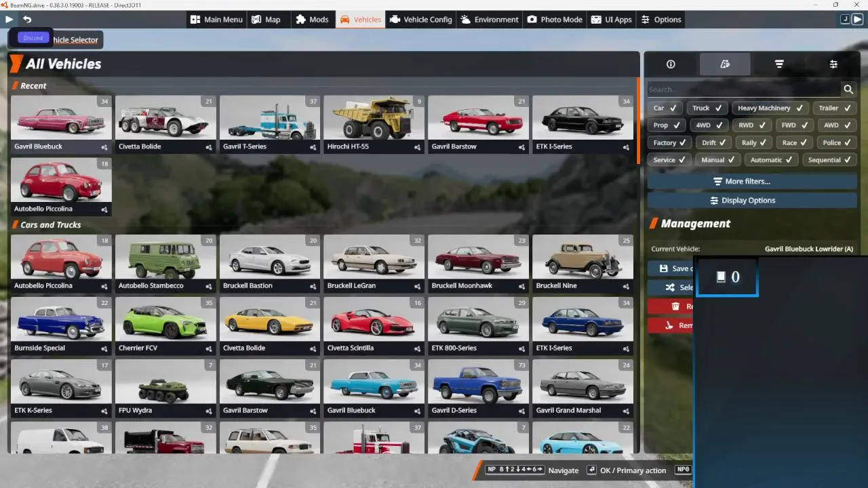Screen dimensions: 868x488
Task: Select the Civetta Bolide in Recent
Action: pyautogui.click(x=165, y=124)
